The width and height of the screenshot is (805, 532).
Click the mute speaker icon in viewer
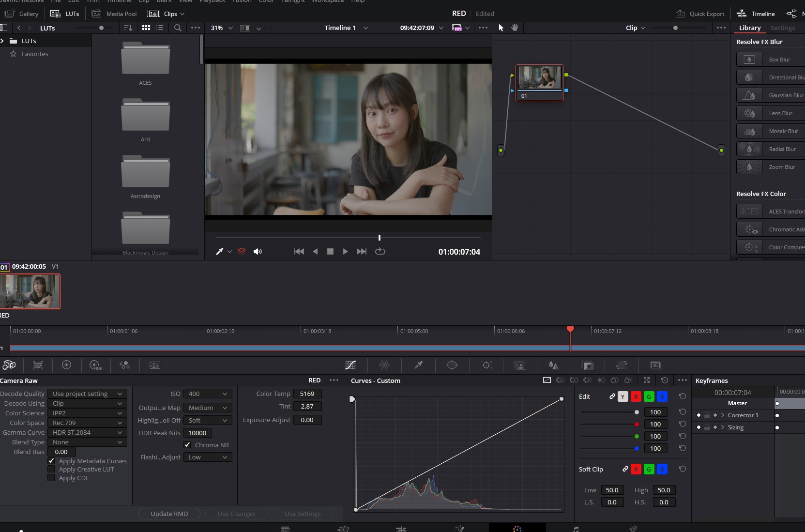(x=258, y=251)
